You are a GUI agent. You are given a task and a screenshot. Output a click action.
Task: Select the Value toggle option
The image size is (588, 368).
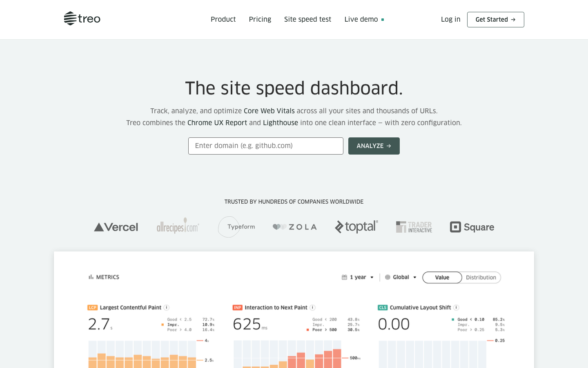pos(442,277)
